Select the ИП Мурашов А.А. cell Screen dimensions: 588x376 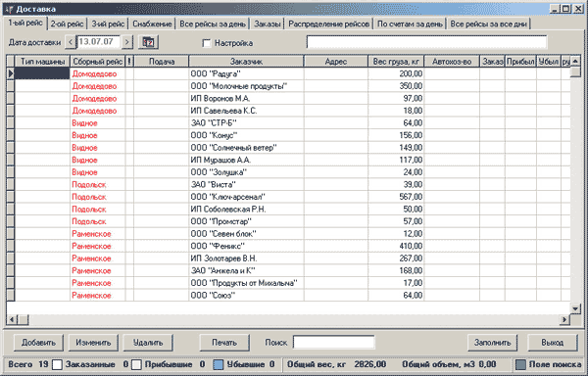coord(246,160)
